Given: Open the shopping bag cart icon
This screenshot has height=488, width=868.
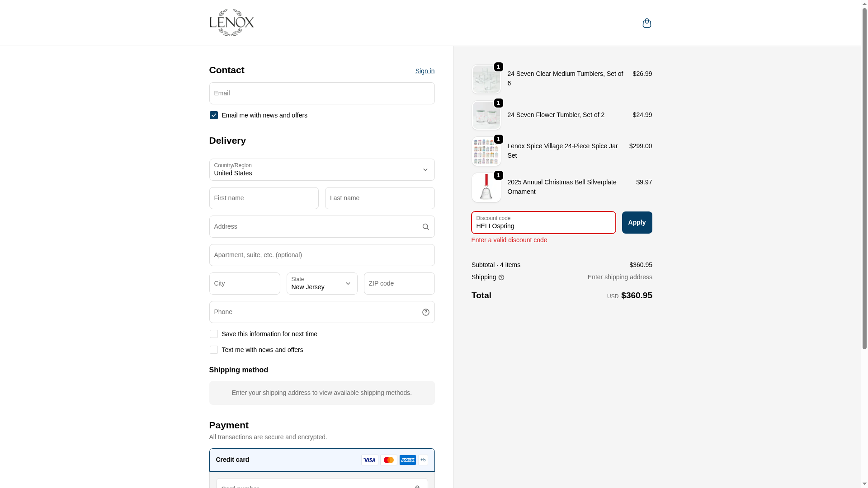Looking at the screenshot, I should (646, 23).
